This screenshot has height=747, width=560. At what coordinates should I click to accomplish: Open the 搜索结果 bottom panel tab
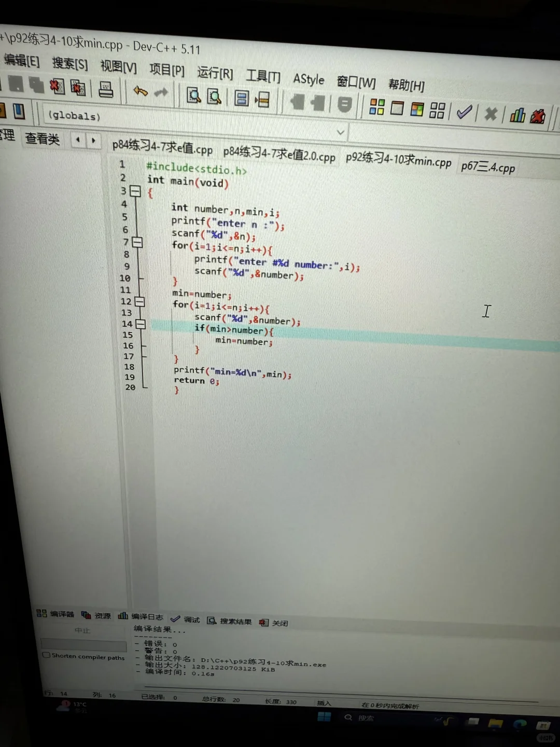(229, 621)
